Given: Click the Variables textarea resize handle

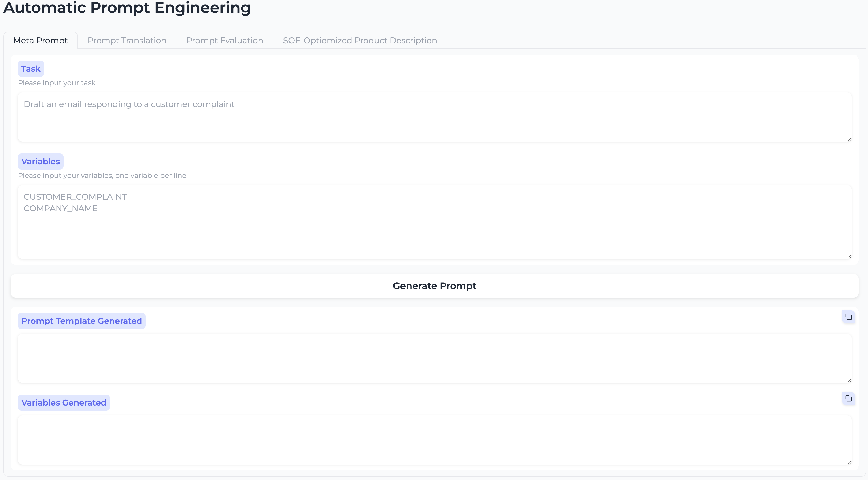Looking at the screenshot, I should pyautogui.click(x=849, y=256).
